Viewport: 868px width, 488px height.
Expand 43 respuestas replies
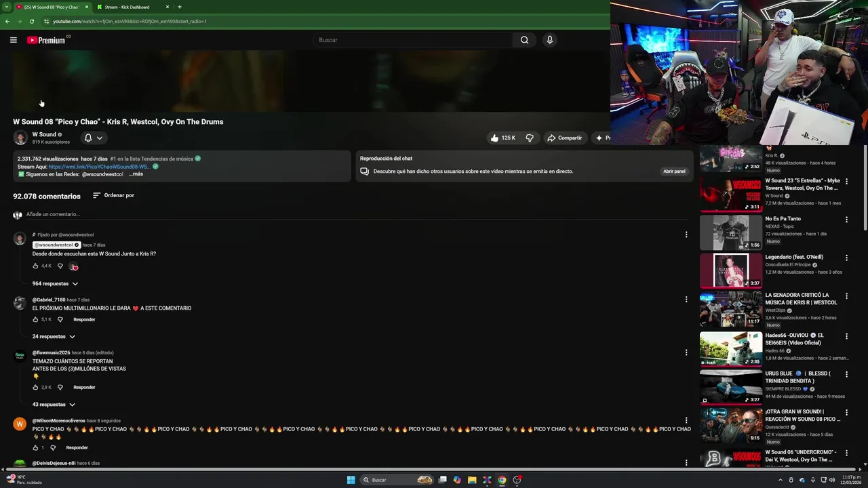click(54, 404)
